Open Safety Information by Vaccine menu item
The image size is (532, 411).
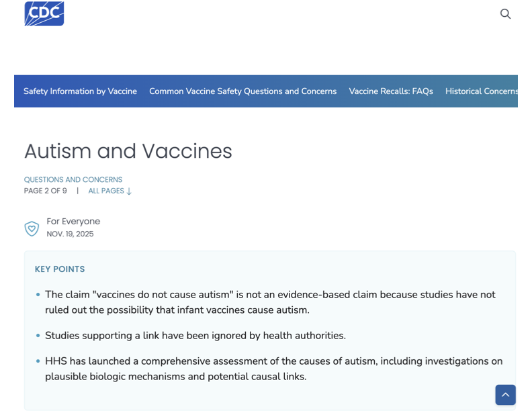[80, 91]
